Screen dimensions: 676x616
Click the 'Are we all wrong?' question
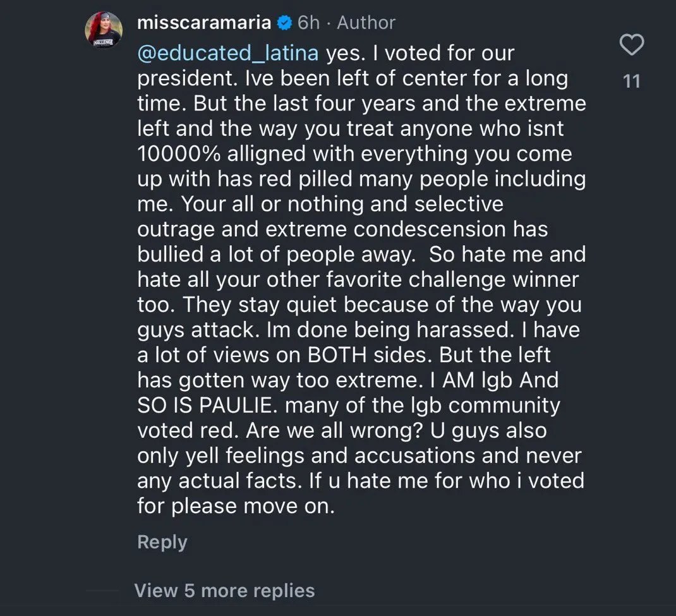(335, 430)
